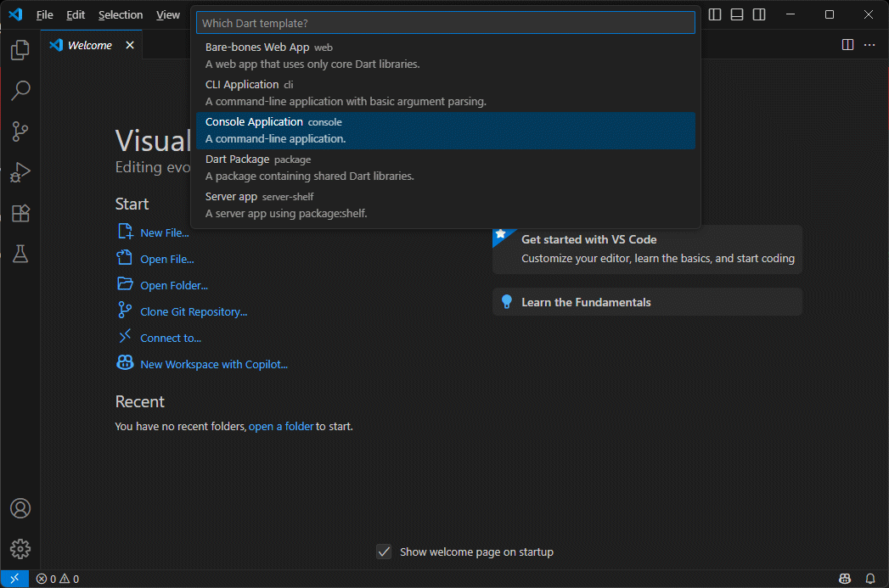Open the Testing flask icon

pos(20,254)
